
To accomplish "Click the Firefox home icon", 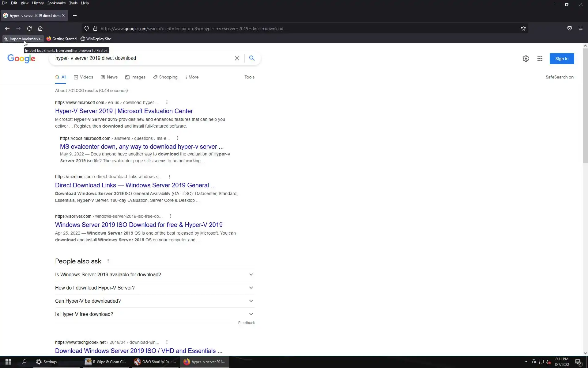I will [40, 29].
